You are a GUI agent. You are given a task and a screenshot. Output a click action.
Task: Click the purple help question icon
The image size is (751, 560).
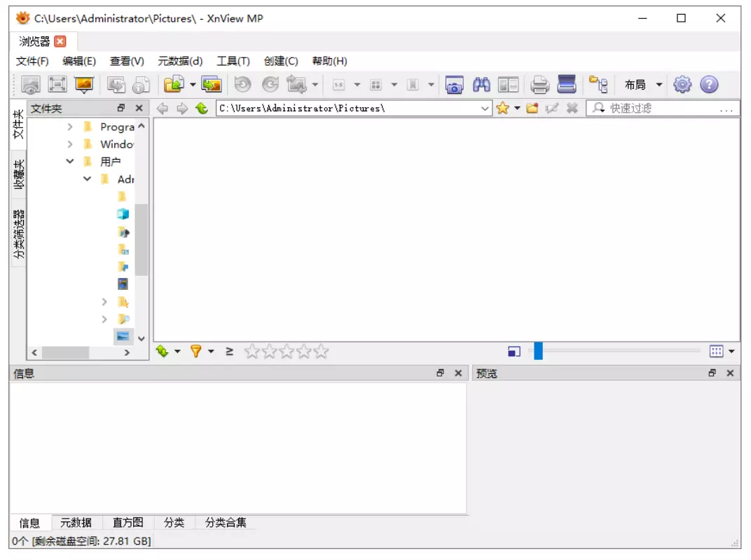click(710, 85)
